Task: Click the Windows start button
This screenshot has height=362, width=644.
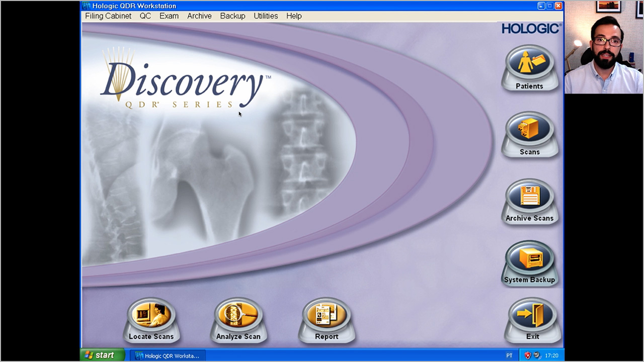Action: point(103,355)
